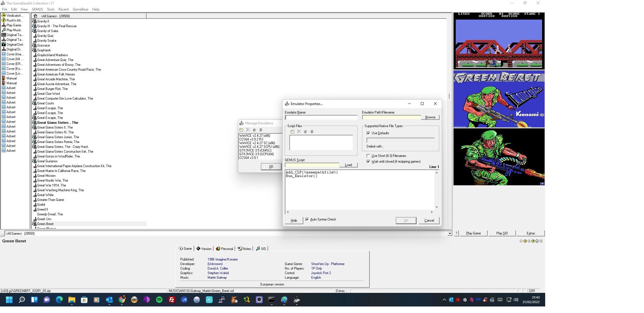Delete script file using X icon in Script Files
644x313 pixels.
[299, 132]
